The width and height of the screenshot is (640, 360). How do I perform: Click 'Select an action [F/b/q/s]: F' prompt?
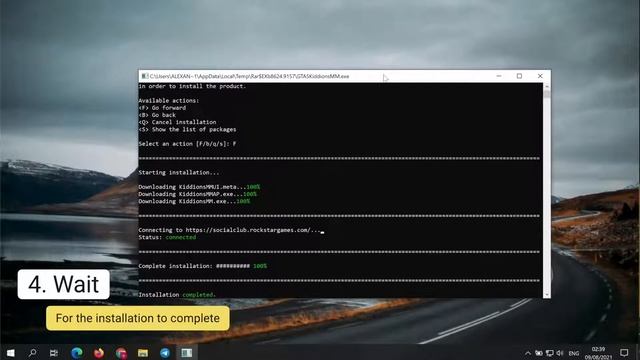tap(187, 144)
